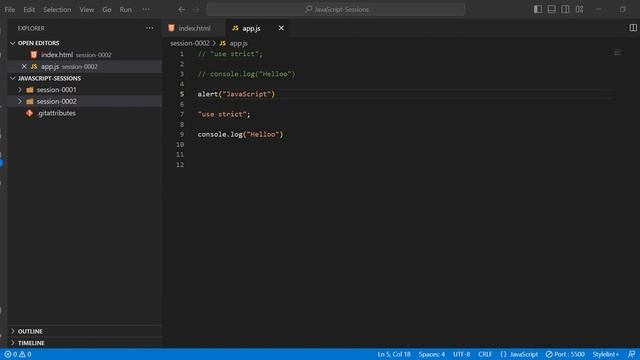This screenshot has width=640, height=360.
Task: Open the File menu
Action: [x=10, y=9]
